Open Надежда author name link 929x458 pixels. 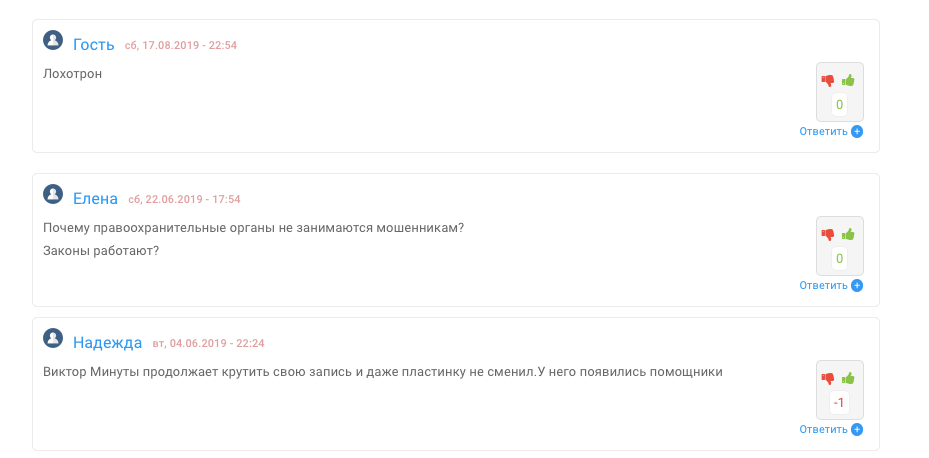(x=108, y=342)
